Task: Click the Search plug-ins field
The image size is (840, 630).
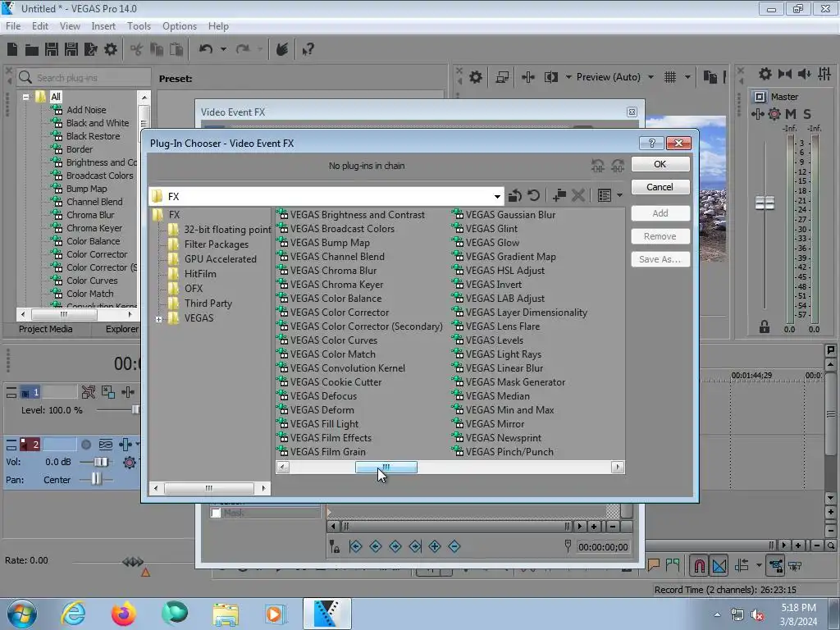Action: pos(84,78)
